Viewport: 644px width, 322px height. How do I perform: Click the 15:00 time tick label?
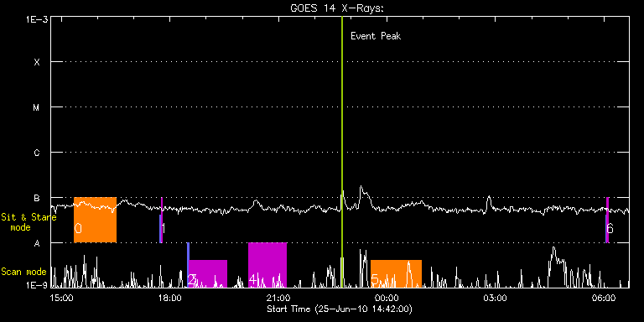pyautogui.click(x=61, y=298)
